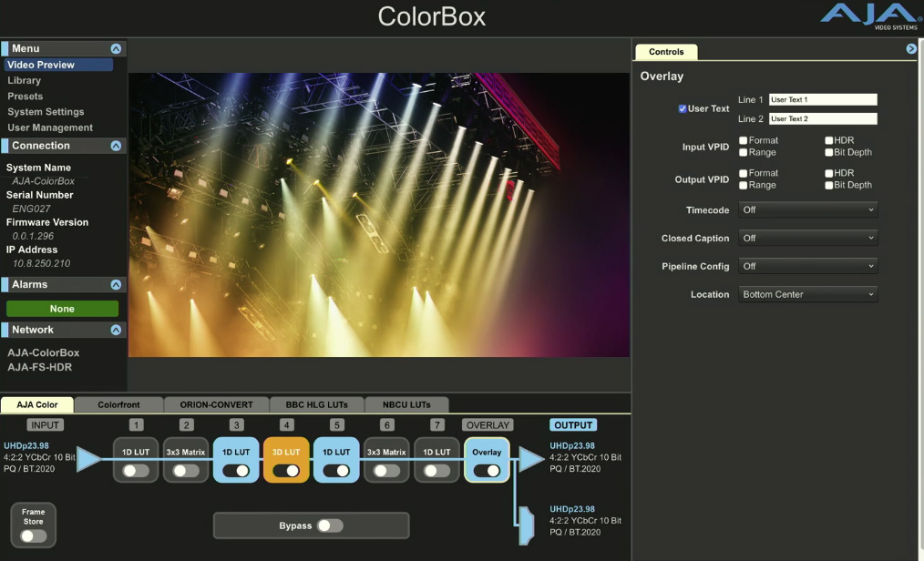Disable the 3D LUT toggle

coord(286,471)
